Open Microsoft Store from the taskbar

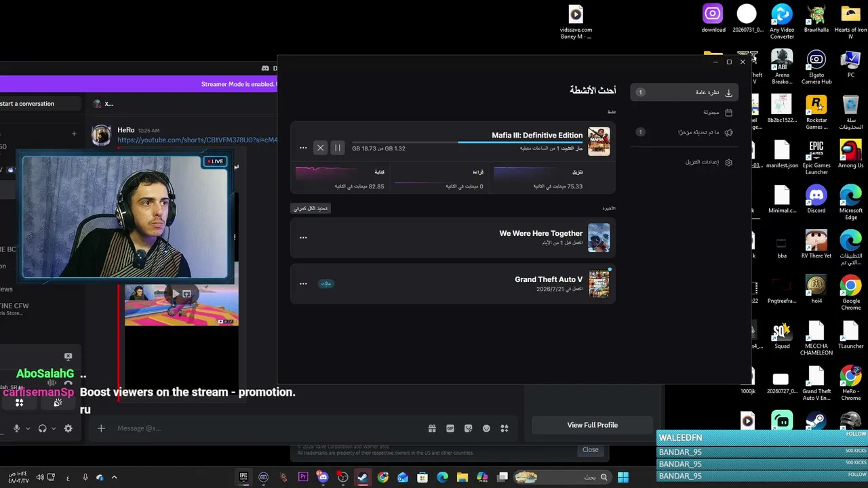point(422,477)
